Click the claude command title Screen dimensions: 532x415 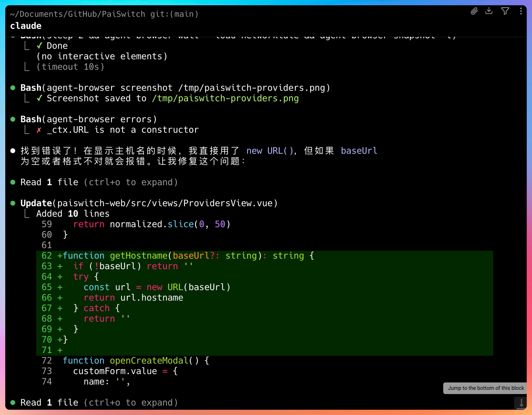click(26, 26)
